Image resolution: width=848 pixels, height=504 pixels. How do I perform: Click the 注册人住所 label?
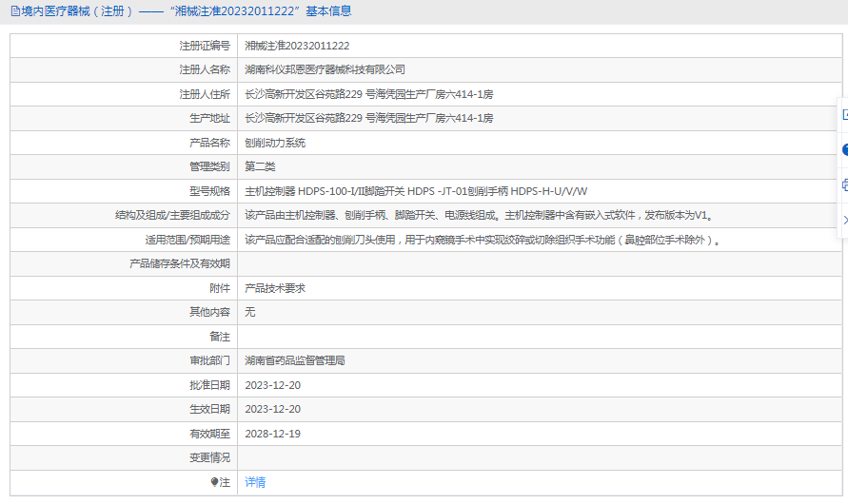(205, 94)
